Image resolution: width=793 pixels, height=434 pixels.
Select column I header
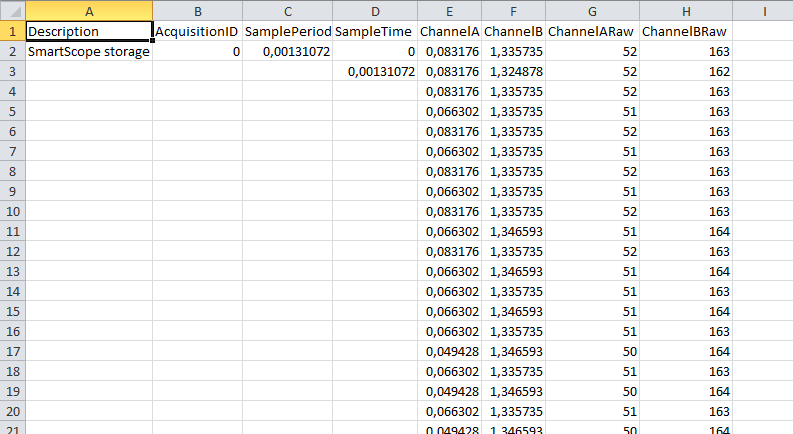[763, 10]
